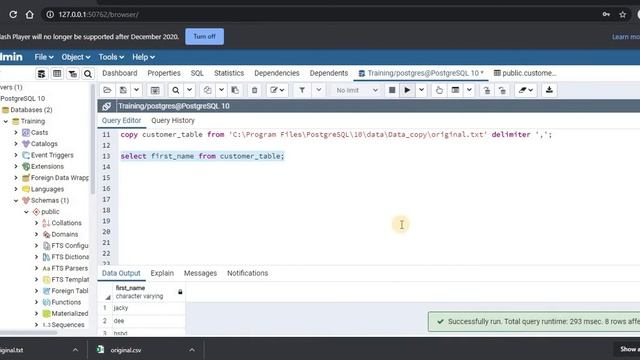Open the Filter options dropdown arrow
Screen dimensions: 640x360
tap(319, 90)
